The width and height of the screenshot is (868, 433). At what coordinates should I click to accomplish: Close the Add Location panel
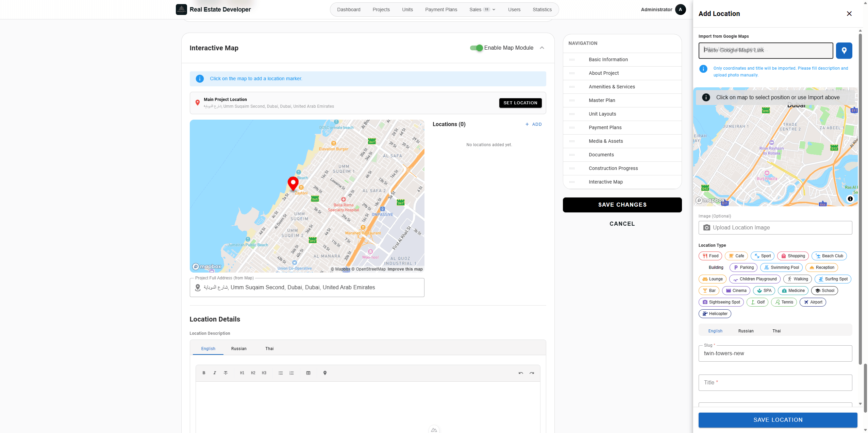(849, 14)
